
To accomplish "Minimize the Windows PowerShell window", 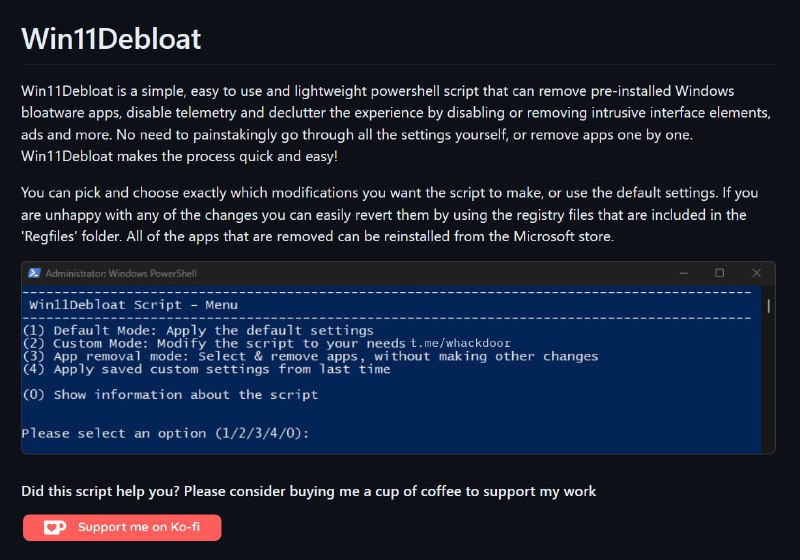I will coord(683,273).
